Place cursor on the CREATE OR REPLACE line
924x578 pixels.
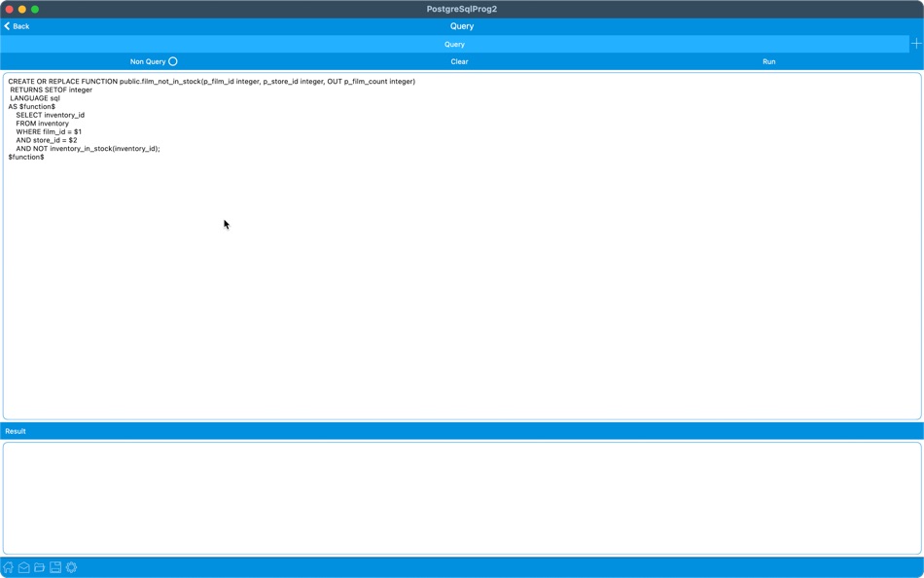tap(209, 82)
